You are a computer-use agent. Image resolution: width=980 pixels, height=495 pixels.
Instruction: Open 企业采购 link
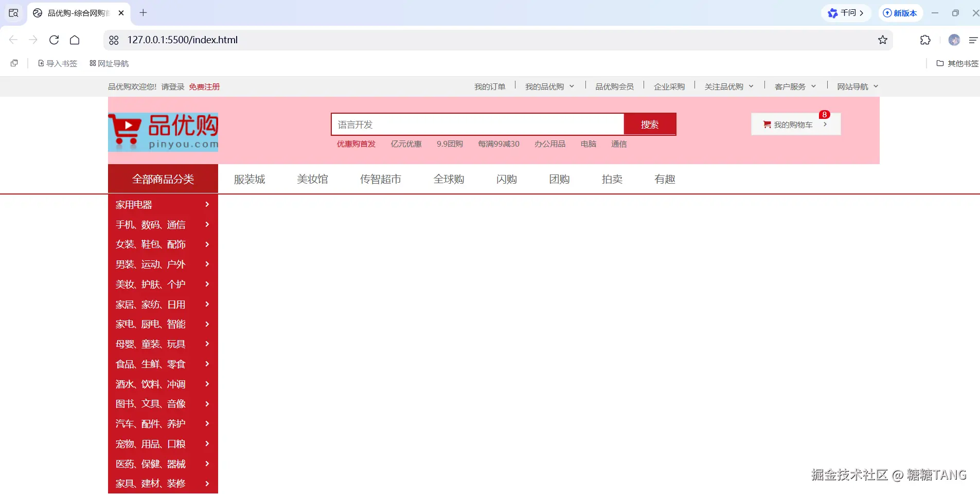tap(669, 87)
